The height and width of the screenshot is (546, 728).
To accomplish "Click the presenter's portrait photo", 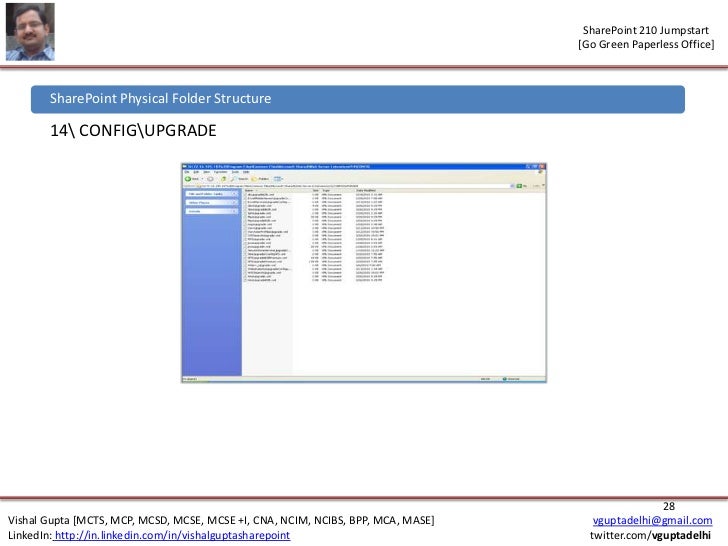I will tap(30, 32).
